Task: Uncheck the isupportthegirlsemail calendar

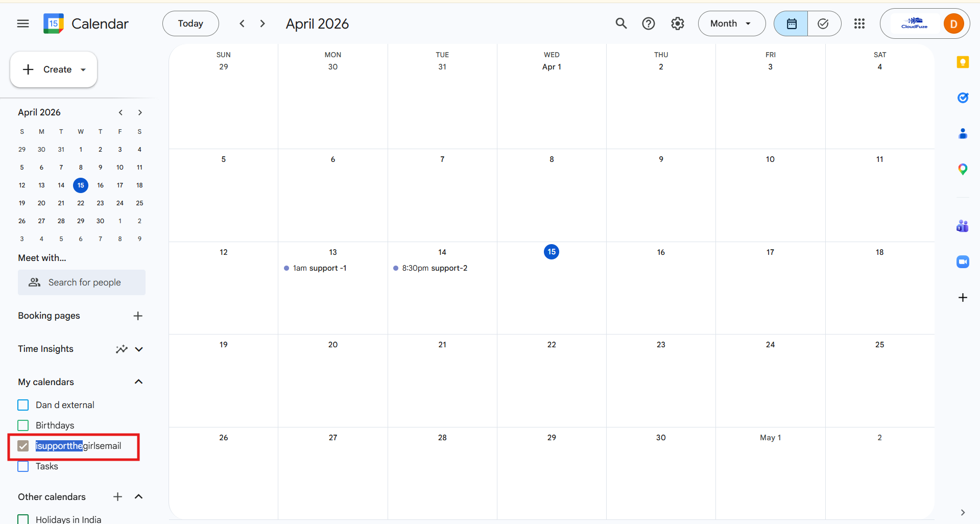Action: pyautogui.click(x=23, y=446)
